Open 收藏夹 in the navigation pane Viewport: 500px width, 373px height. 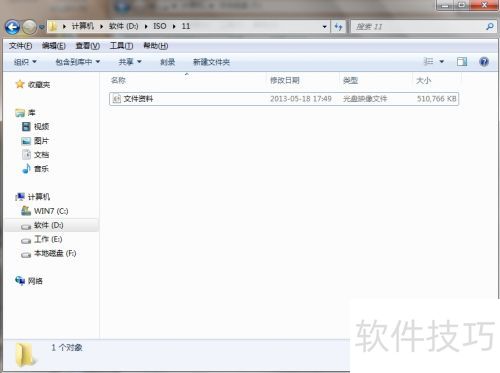tap(39, 85)
